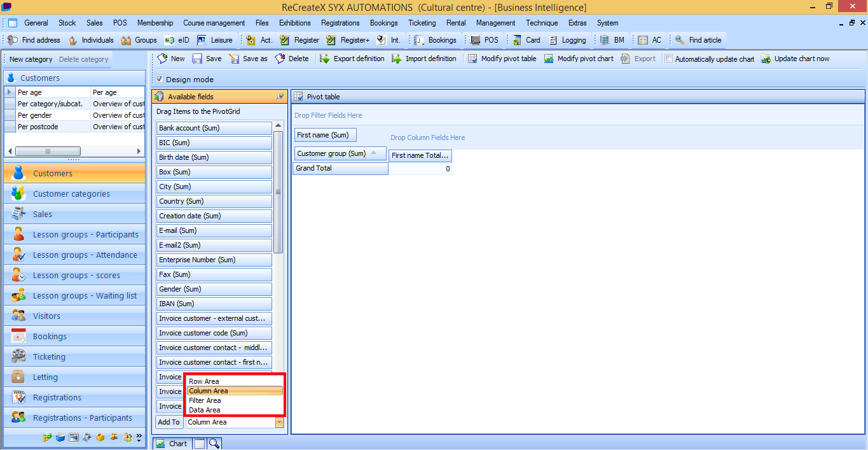Click Update chart now icon
The image size is (868, 450).
[766, 59]
